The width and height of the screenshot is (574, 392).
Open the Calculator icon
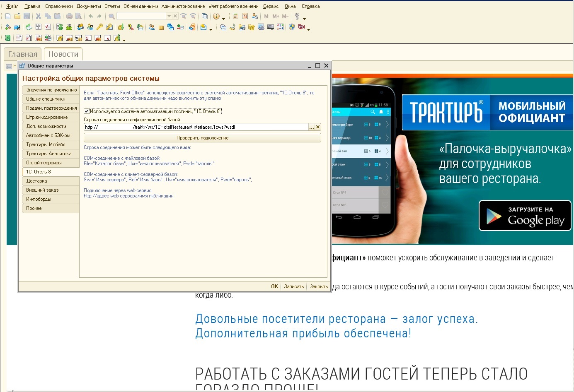pos(235,16)
